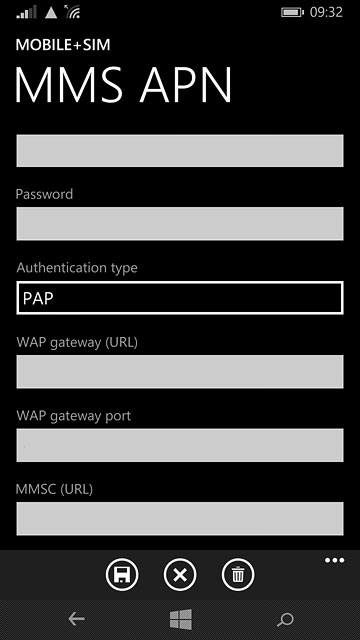This screenshot has height=640, width=360.
Task: Tap the cancel X icon
Action: (180, 575)
